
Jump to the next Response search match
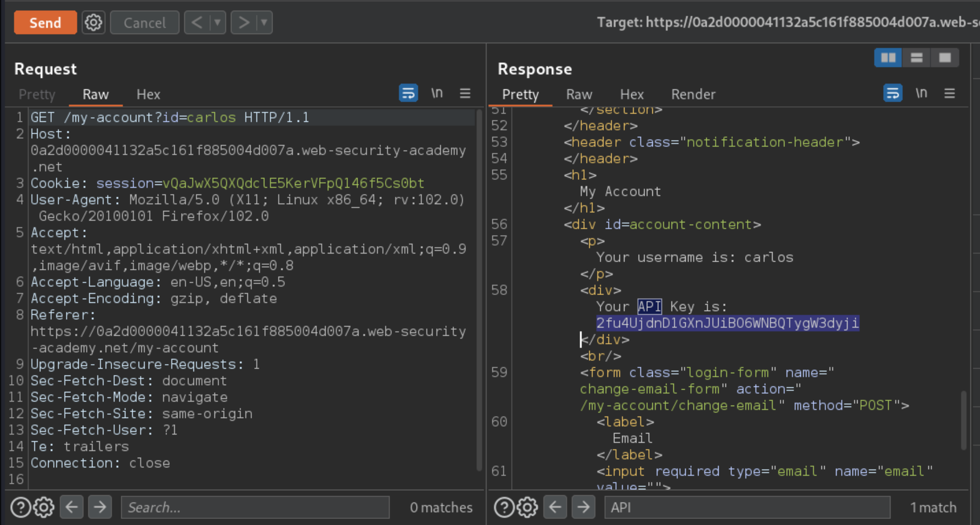(583, 507)
